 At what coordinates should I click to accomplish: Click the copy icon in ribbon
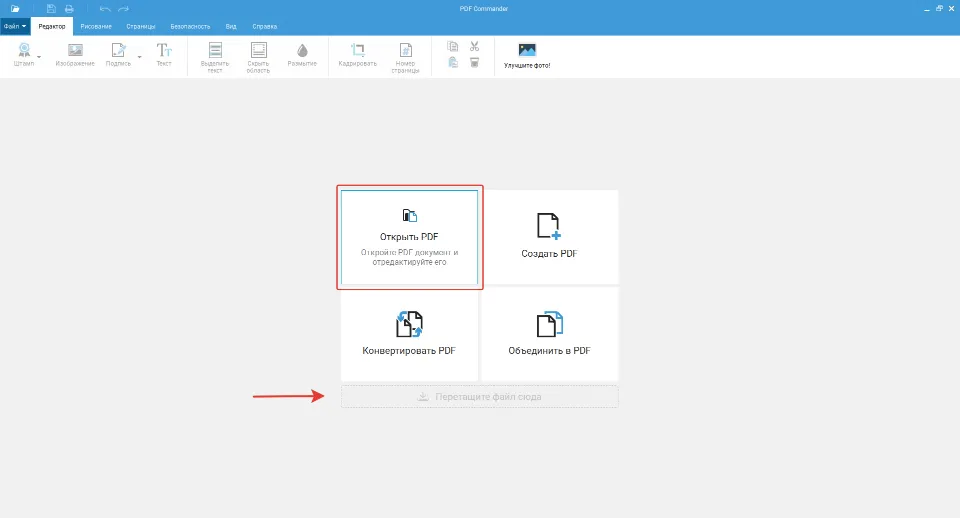[453, 47]
